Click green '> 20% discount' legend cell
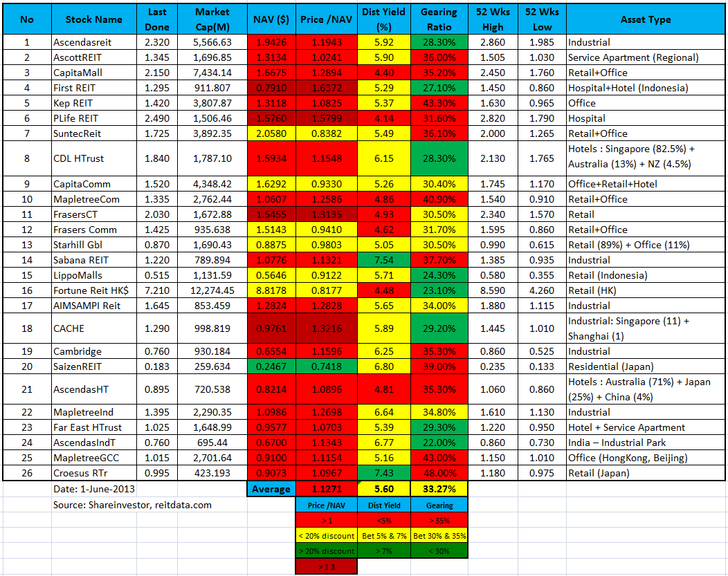The image size is (728, 576). pyautogui.click(x=327, y=551)
